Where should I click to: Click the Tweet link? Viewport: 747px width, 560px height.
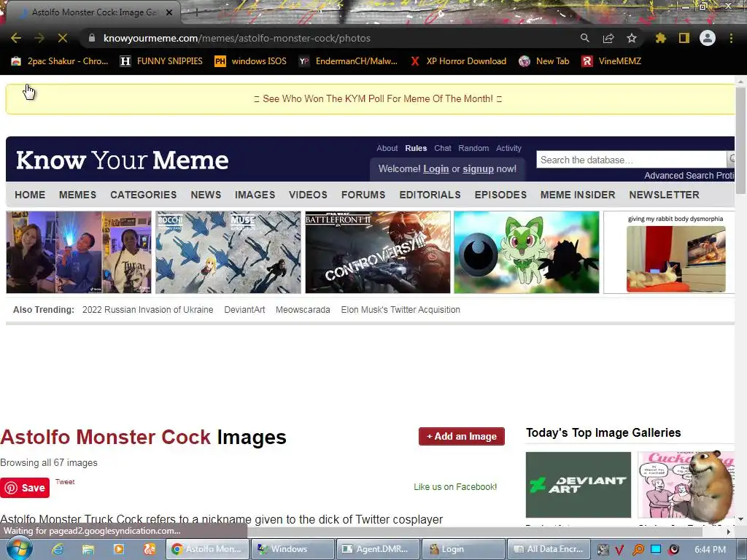[65, 482]
